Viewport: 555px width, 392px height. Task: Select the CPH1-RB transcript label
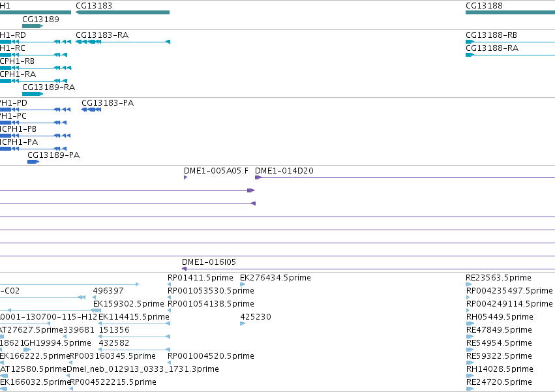click(18, 61)
